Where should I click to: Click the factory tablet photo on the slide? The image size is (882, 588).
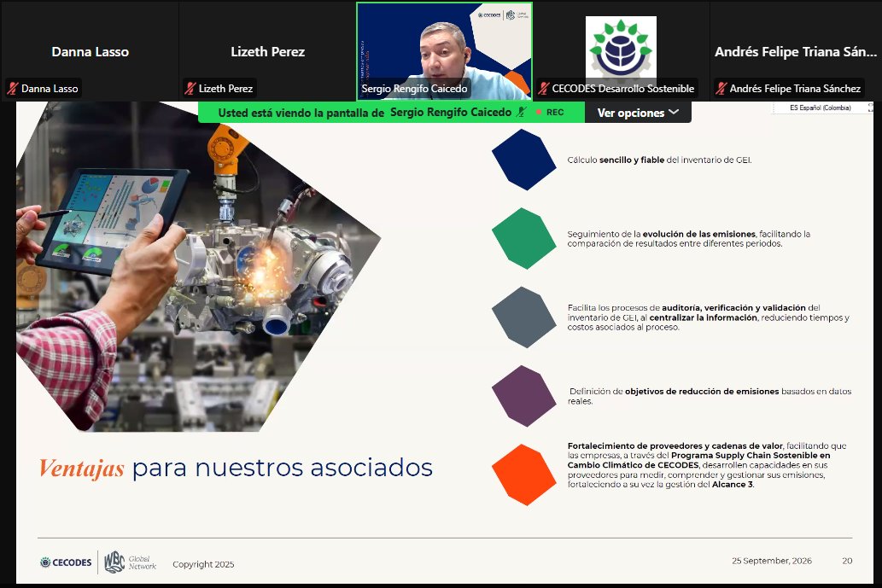point(199,267)
